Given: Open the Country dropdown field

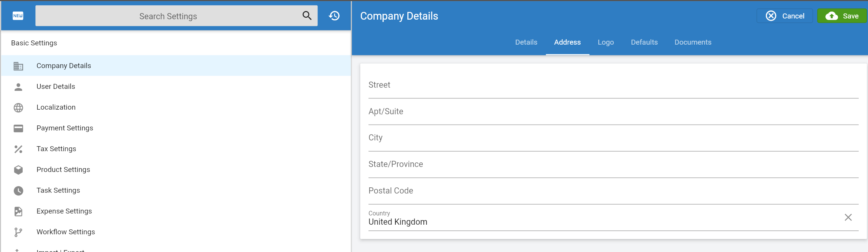Looking at the screenshot, I should [x=599, y=222].
